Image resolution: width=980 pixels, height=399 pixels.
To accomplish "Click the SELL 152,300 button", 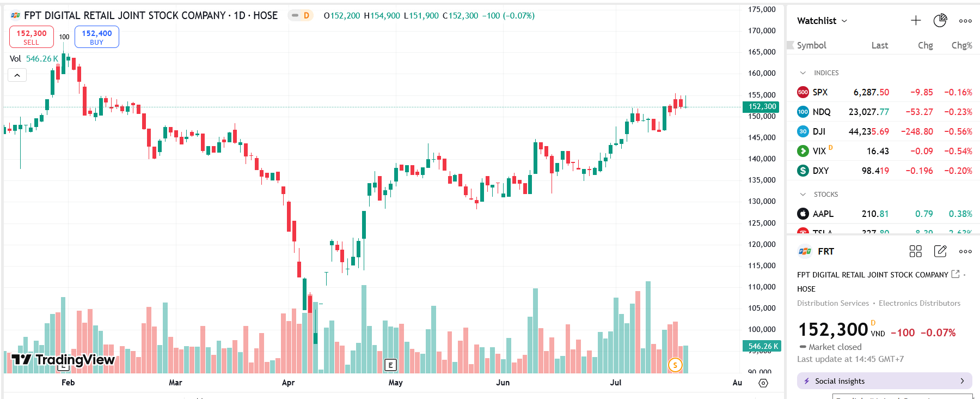I will pos(31,37).
